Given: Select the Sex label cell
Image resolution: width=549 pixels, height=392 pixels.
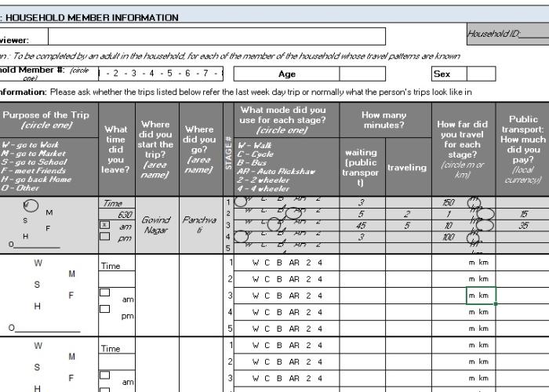Looking at the screenshot, I should pos(449,74).
